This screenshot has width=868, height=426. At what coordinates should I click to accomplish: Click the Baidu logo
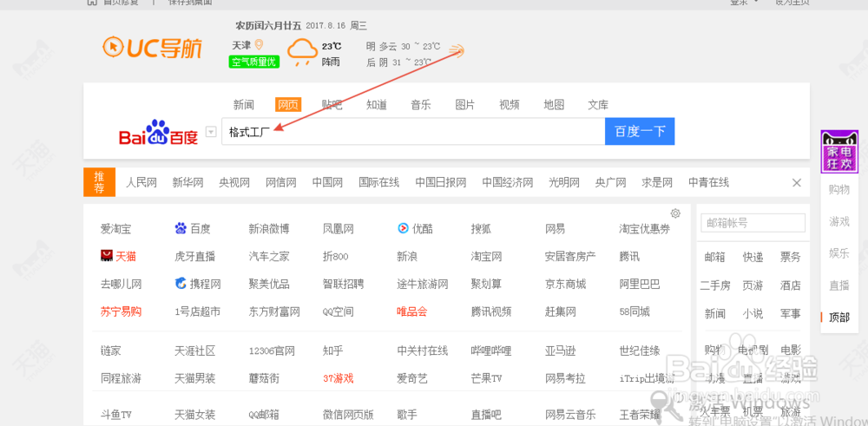click(158, 132)
